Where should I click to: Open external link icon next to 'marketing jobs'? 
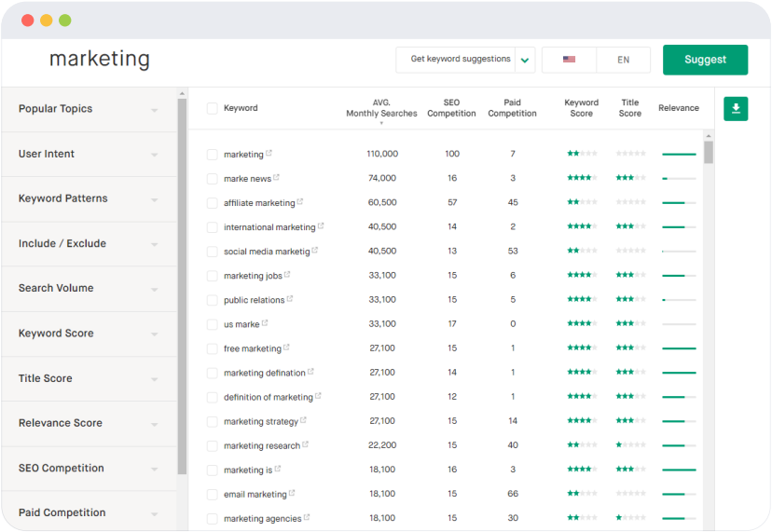click(x=287, y=275)
